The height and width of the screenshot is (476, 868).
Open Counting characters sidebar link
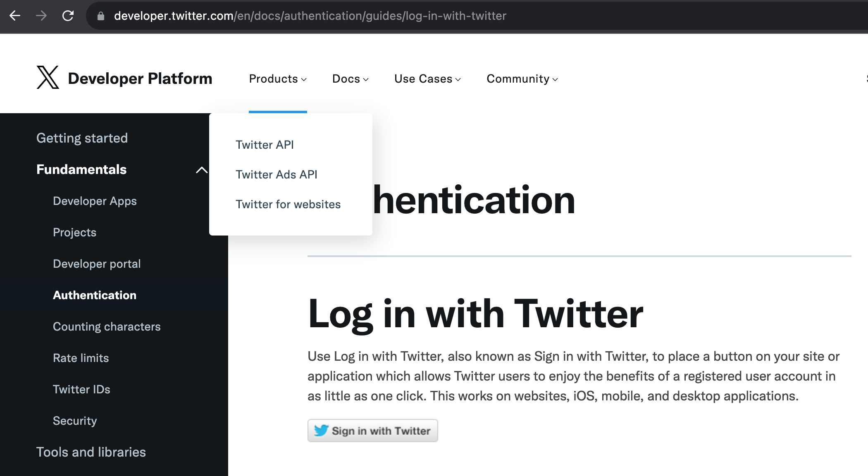coord(107,326)
